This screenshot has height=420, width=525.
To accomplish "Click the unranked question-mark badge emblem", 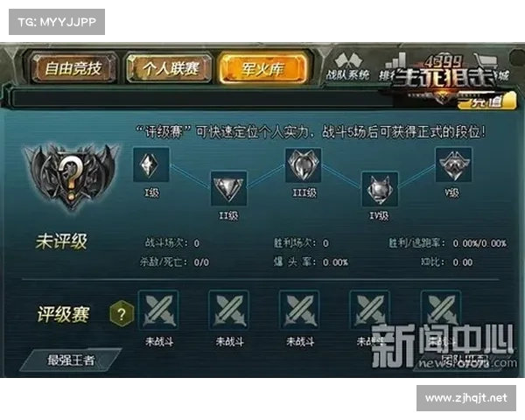I will tap(72, 177).
